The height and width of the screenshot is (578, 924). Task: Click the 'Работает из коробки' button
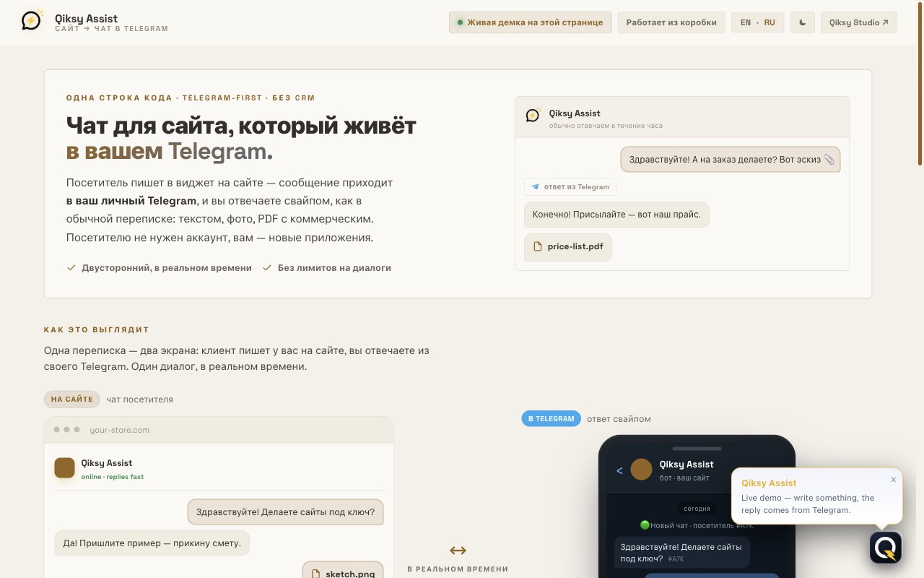coord(671,22)
